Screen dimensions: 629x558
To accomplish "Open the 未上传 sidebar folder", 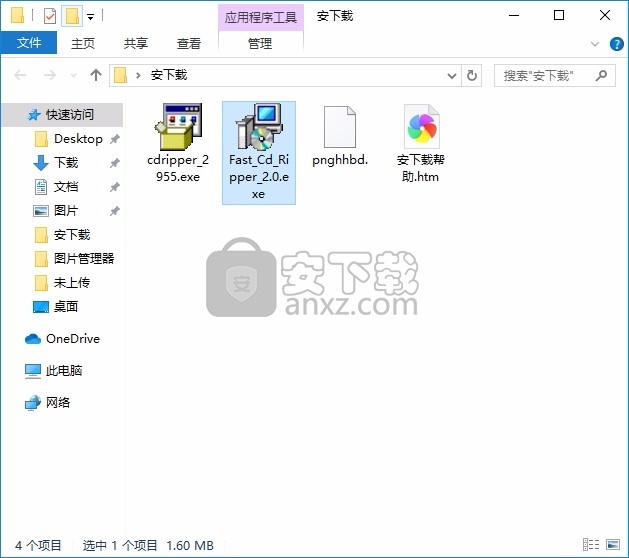I will coord(63,283).
